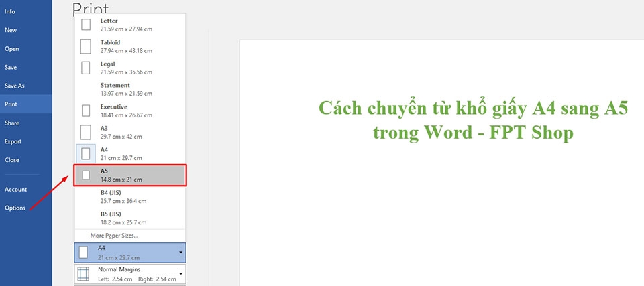Click the highlighted A4 page icon in list
Screen dimensions: 644x286
click(86, 154)
